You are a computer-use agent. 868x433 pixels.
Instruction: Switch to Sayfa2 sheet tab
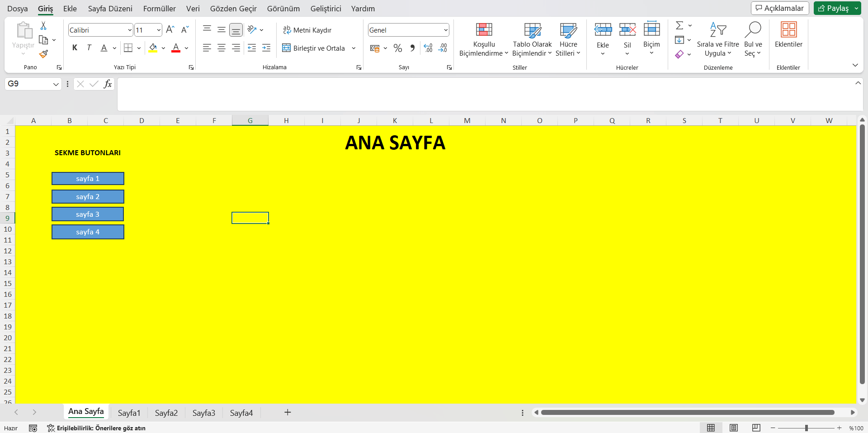(x=166, y=413)
